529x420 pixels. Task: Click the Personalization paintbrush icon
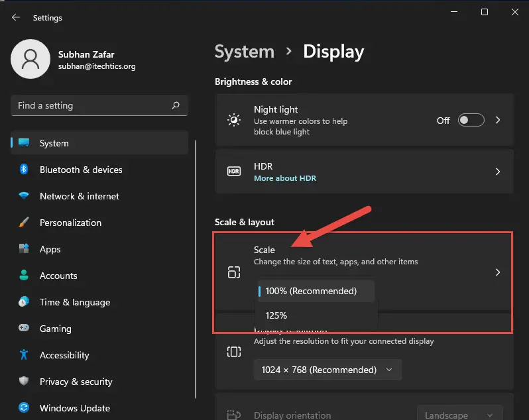tap(24, 222)
